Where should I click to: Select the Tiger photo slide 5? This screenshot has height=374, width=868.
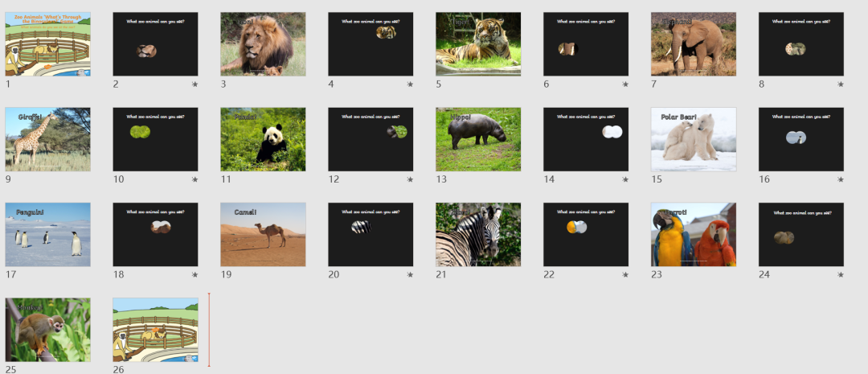pyautogui.click(x=478, y=44)
